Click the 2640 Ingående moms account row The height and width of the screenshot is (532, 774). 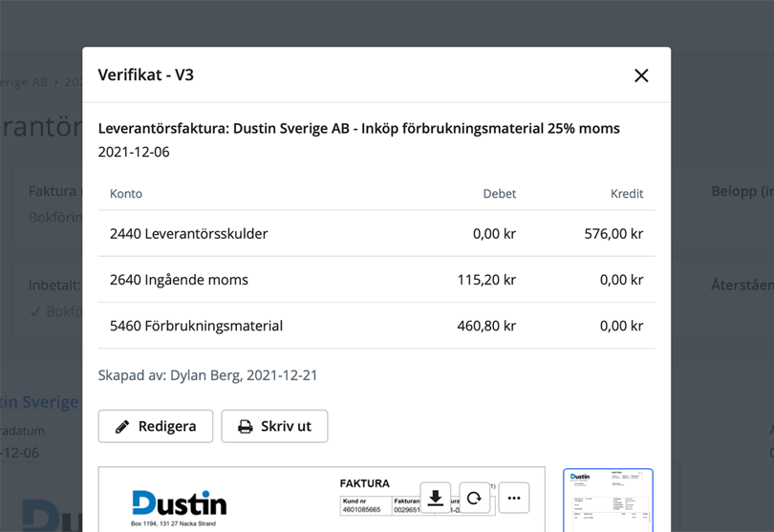(x=376, y=279)
